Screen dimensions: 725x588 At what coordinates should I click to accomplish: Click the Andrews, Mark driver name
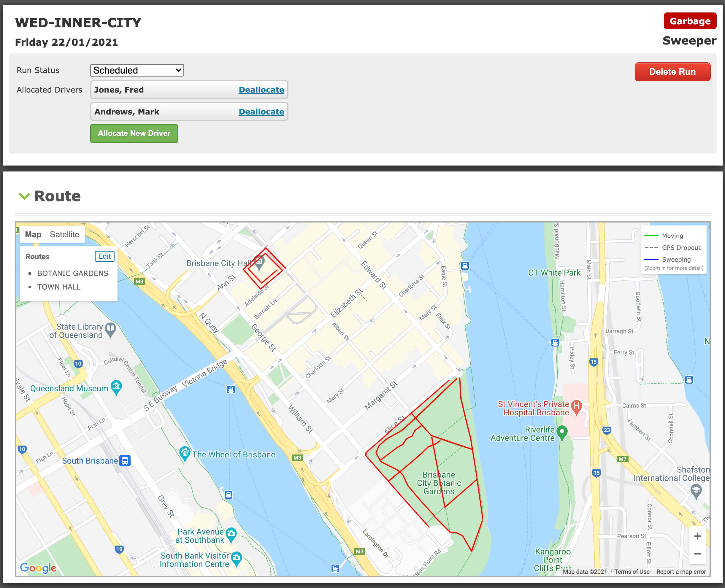click(x=127, y=112)
